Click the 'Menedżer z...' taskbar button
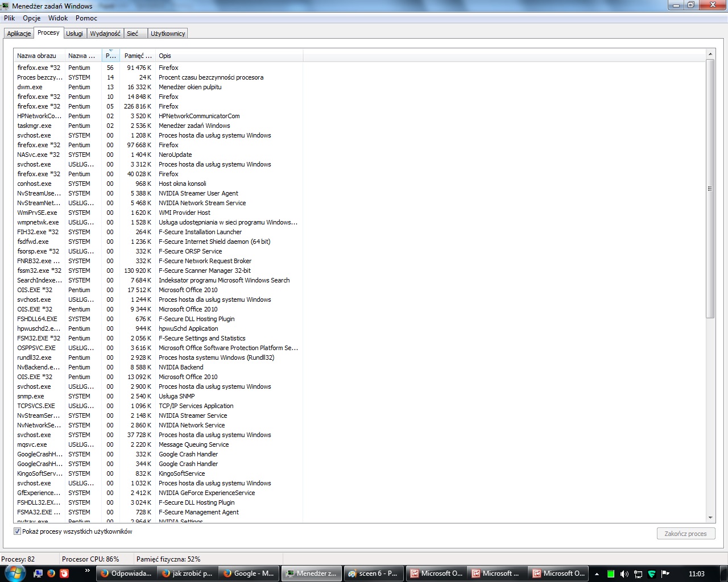Viewport: 728px width, 582px height. point(311,573)
